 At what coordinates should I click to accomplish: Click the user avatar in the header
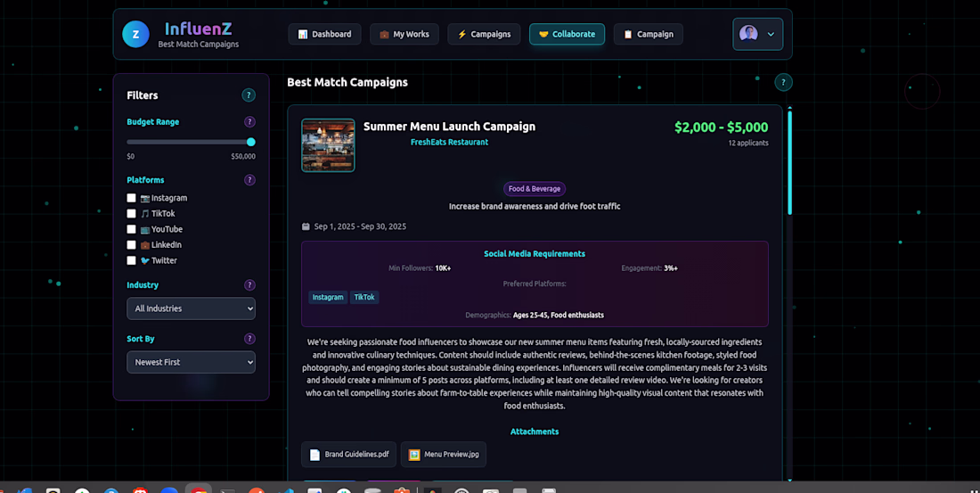(x=748, y=34)
